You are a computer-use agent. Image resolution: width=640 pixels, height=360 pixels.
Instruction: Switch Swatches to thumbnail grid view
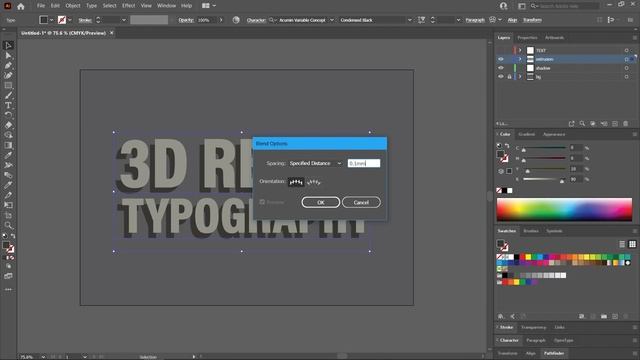[632, 244]
